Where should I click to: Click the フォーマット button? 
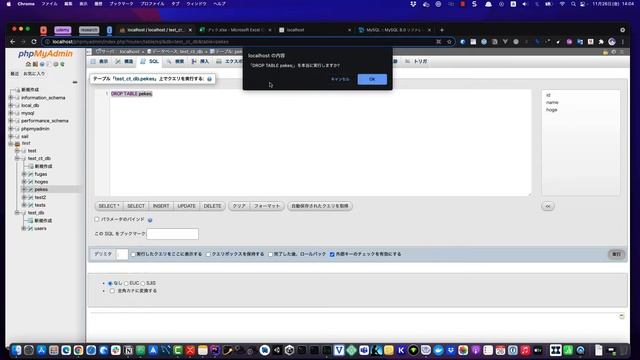click(267, 206)
